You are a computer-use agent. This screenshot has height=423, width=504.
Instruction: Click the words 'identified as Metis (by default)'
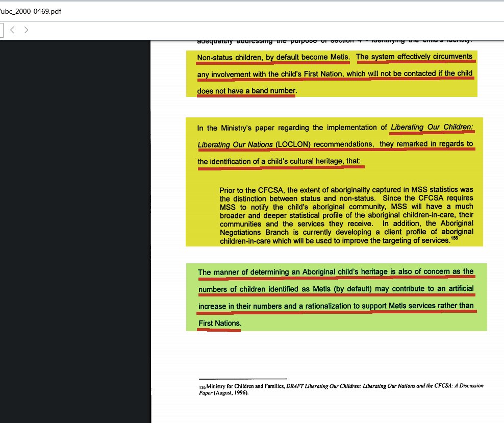320,289
